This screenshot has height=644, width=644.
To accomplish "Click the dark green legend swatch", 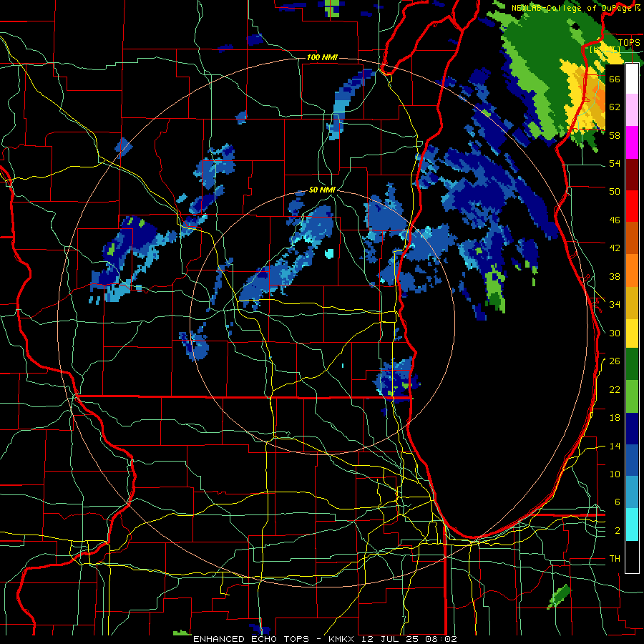I will point(632,364).
